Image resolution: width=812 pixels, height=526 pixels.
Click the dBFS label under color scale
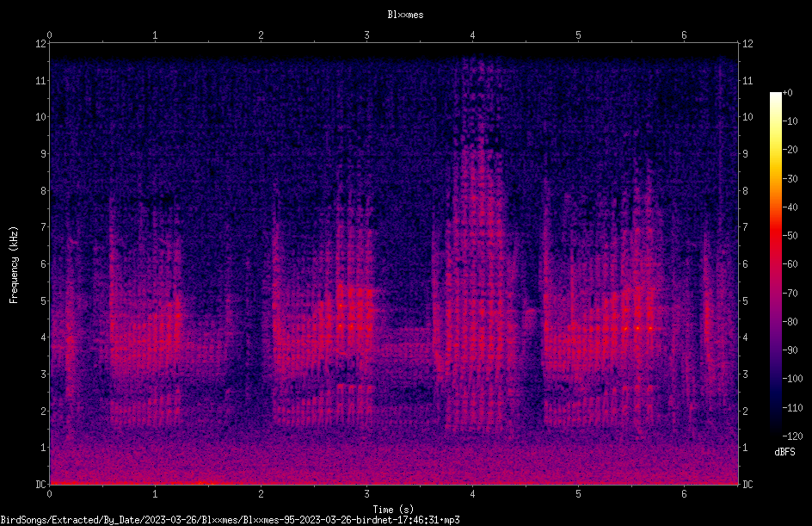coord(784,452)
